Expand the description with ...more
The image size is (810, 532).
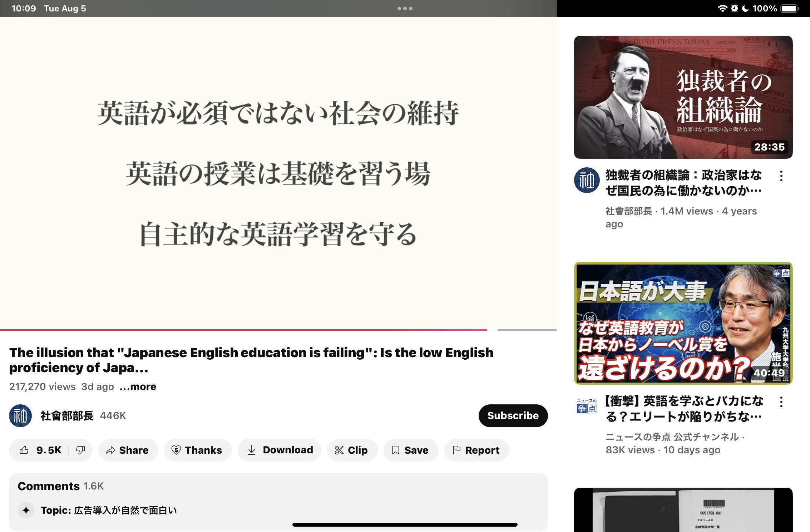[x=138, y=386]
